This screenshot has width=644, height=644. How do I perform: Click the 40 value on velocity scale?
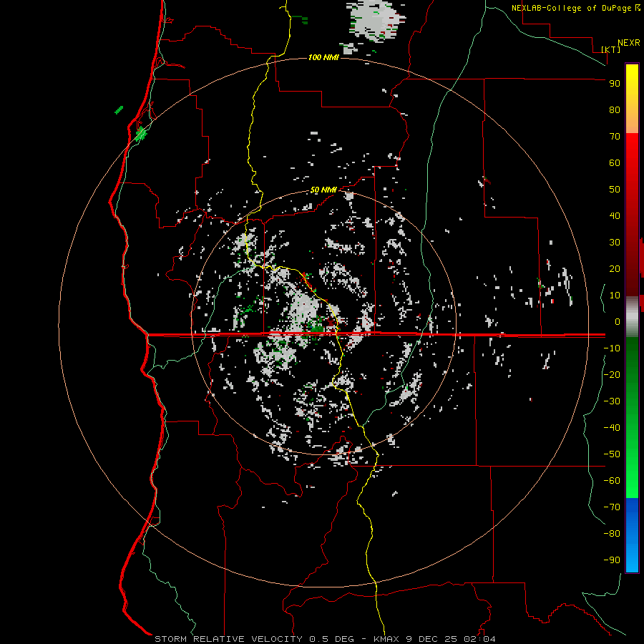tap(615, 215)
